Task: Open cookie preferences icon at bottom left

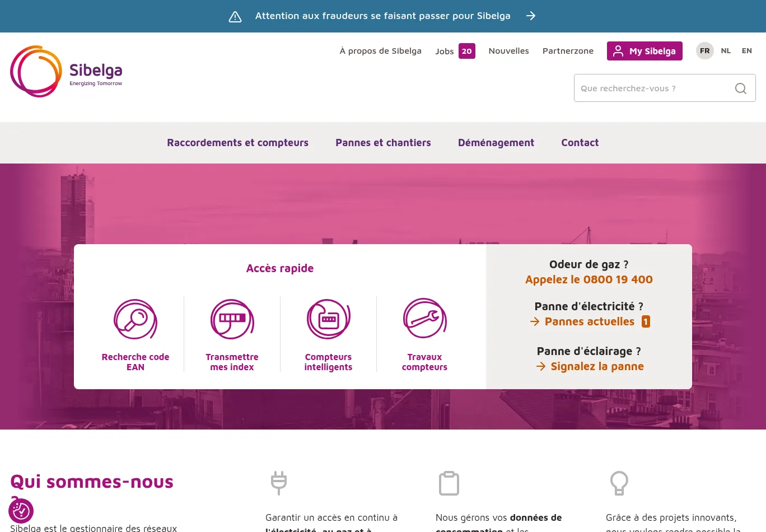Action: (x=21, y=511)
